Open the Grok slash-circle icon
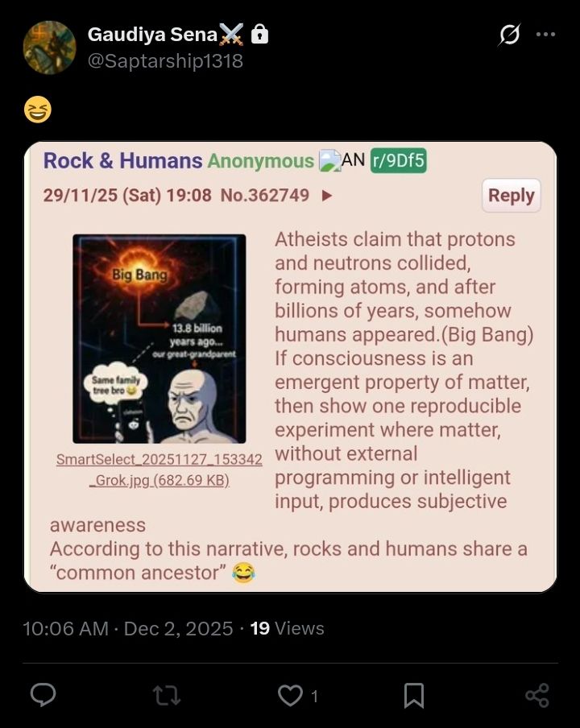580x728 pixels. click(509, 35)
